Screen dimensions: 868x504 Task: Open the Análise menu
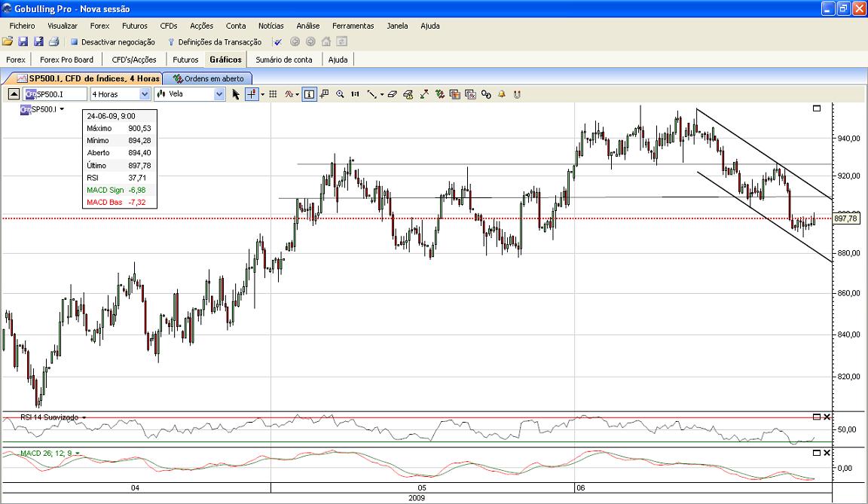(x=307, y=26)
